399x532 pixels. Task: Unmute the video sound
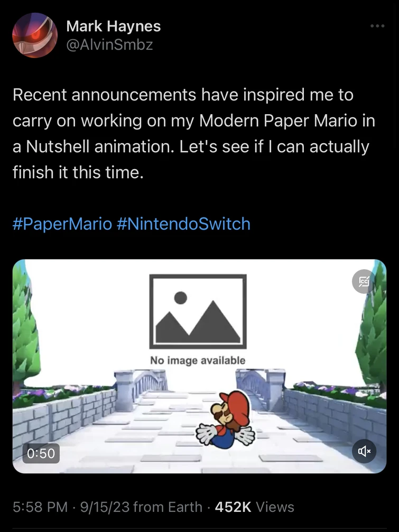tap(364, 451)
